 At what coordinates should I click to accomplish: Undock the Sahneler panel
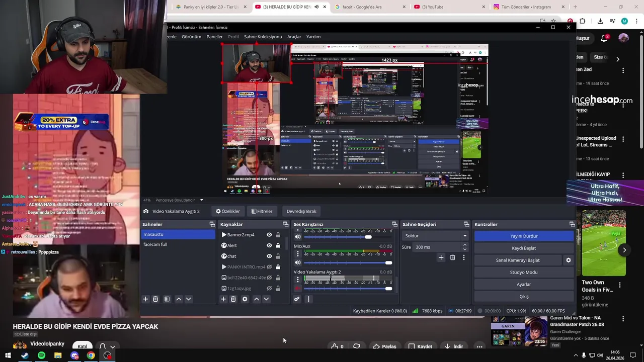pyautogui.click(x=212, y=224)
